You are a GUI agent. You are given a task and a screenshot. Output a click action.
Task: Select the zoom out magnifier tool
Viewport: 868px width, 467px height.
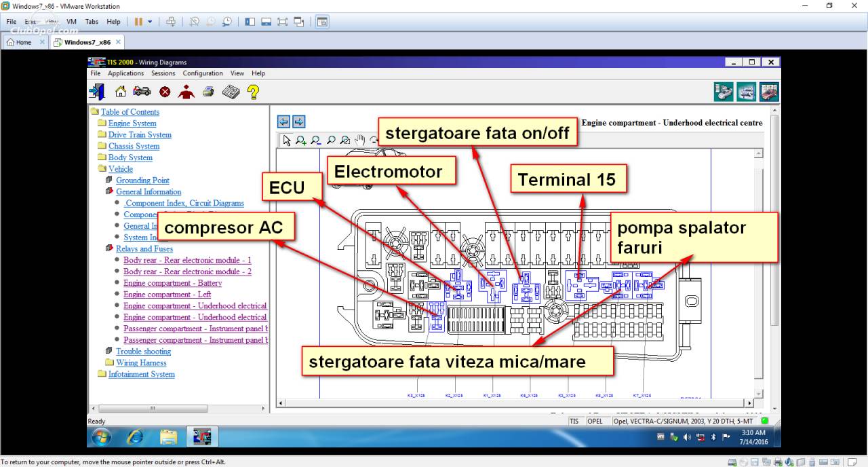click(x=316, y=141)
